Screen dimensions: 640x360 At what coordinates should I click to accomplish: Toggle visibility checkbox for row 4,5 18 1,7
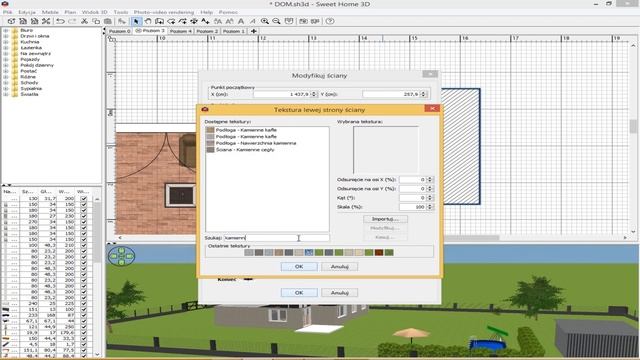84,344
